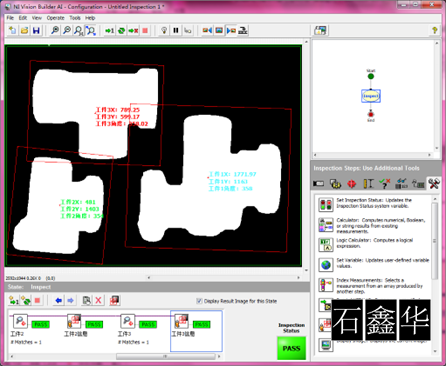The image size is (446, 366).
Task: Select the Locate Features target icon tab
Action: (x=352, y=184)
